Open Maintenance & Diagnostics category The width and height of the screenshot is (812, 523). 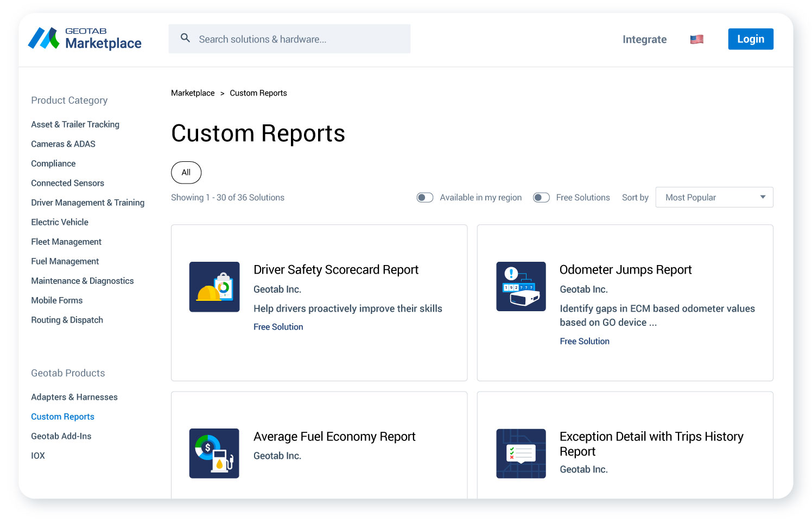tap(83, 281)
